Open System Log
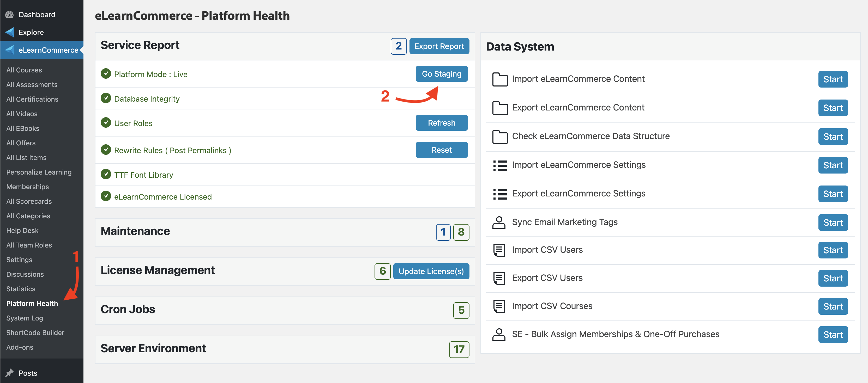 [x=25, y=318]
